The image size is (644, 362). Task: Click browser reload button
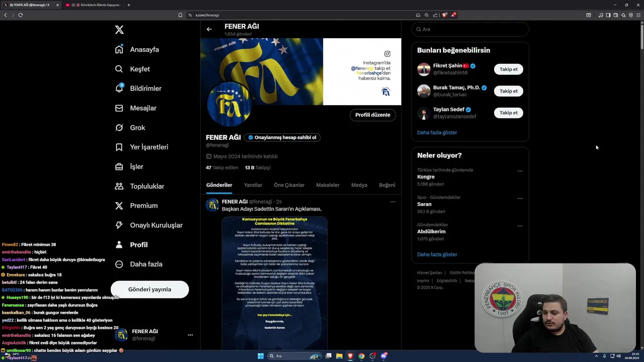[21, 15]
